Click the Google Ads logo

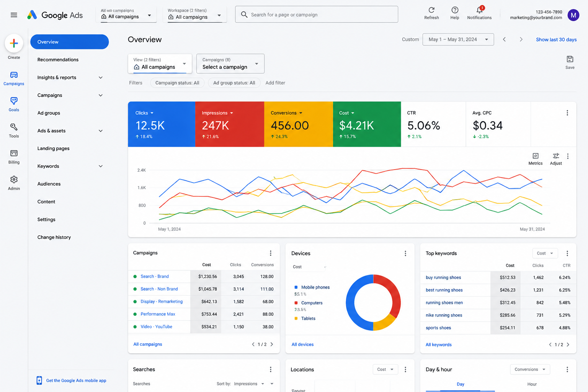55,15
